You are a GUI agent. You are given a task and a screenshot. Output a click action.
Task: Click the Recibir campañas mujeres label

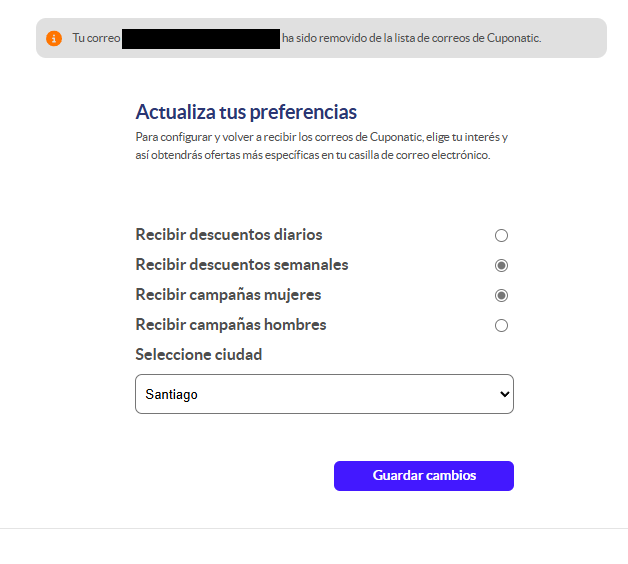pos(228,295)
